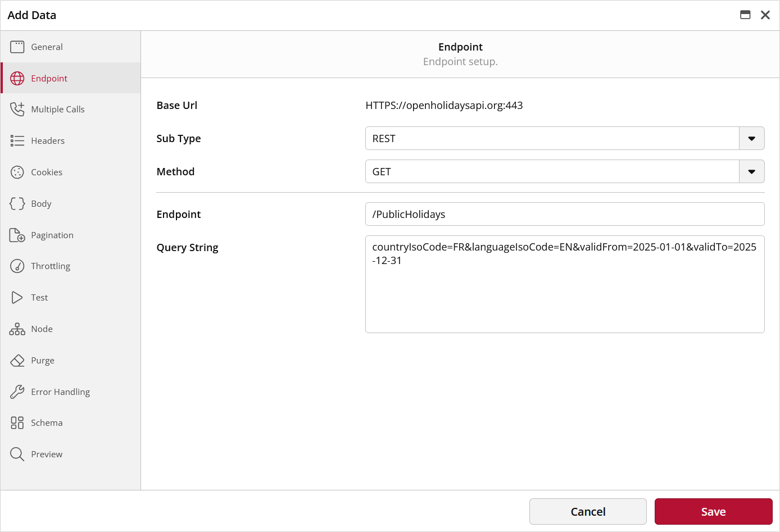Select the Multiple Calls section
780x532 pixels.
coord(71,109)
